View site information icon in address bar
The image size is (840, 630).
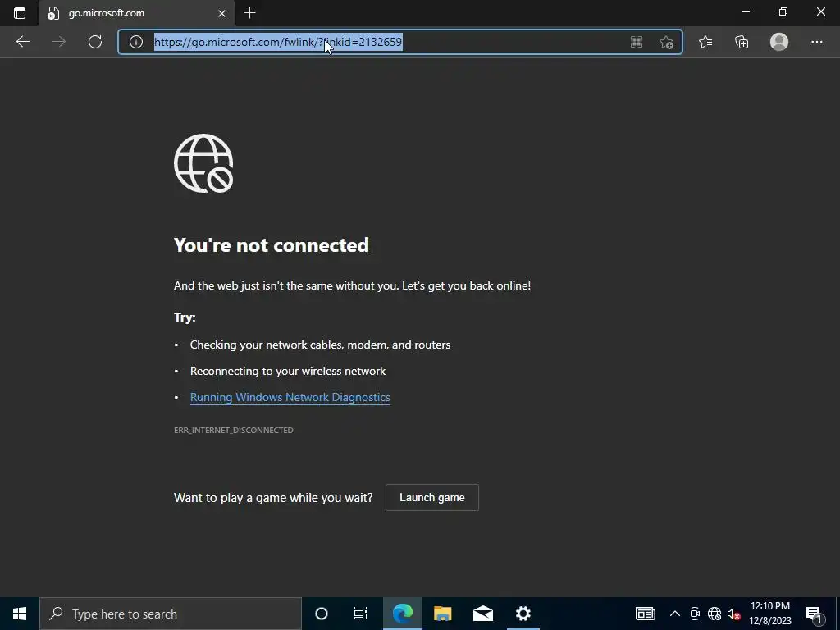pos(136,42)
